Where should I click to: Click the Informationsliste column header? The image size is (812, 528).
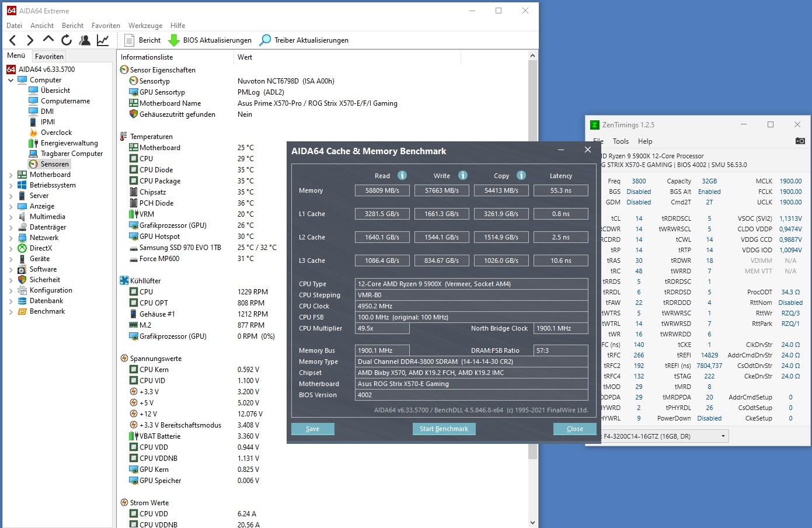[x=175, y=57]
